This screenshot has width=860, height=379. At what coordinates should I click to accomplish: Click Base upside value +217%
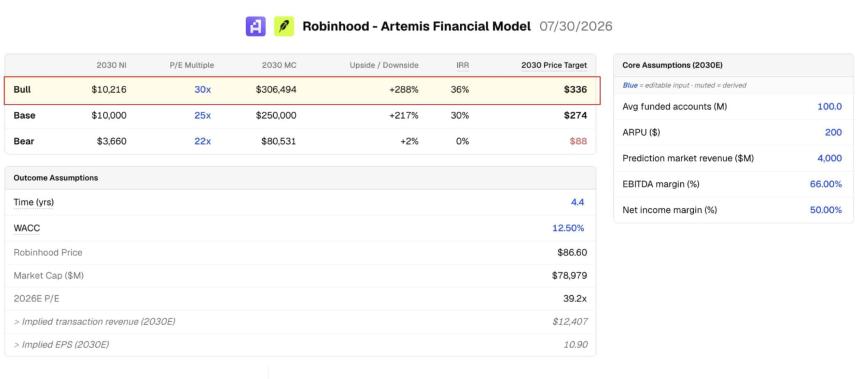404,115
